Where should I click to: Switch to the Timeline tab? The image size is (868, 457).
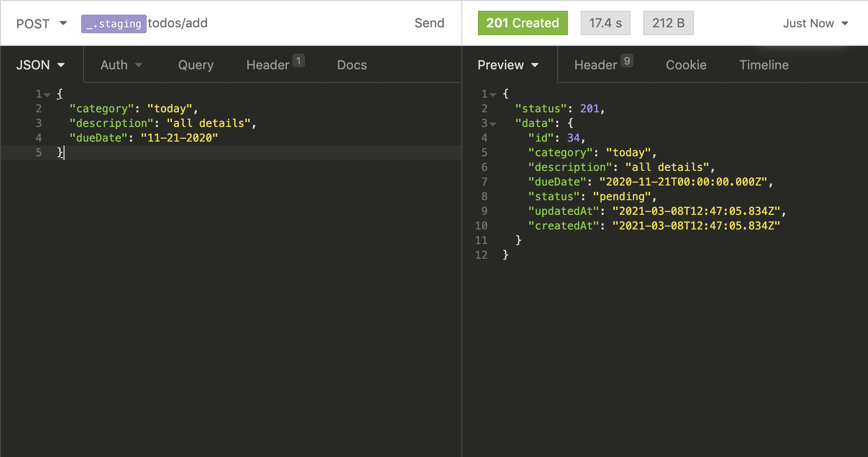764,65
